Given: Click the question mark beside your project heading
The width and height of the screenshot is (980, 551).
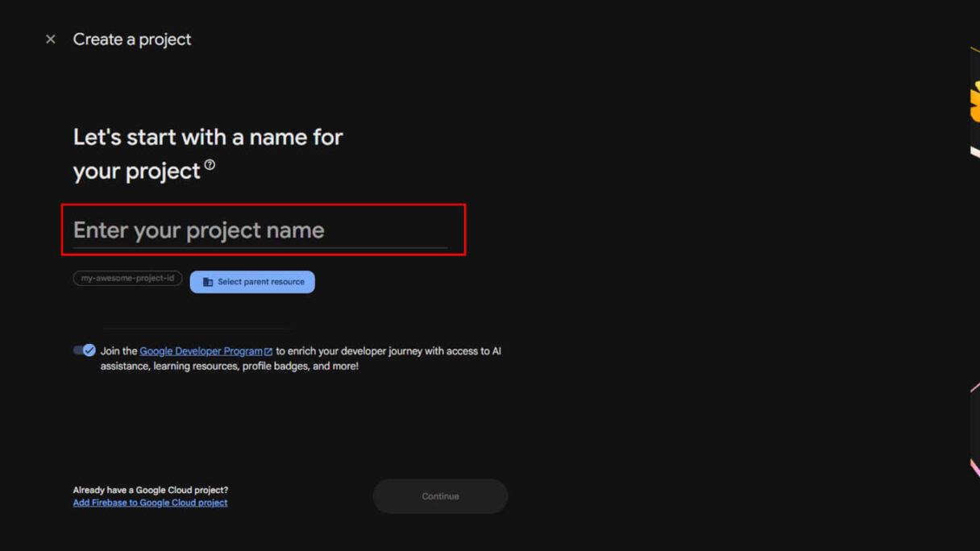Looking at the screenshot, I should 211,164.
